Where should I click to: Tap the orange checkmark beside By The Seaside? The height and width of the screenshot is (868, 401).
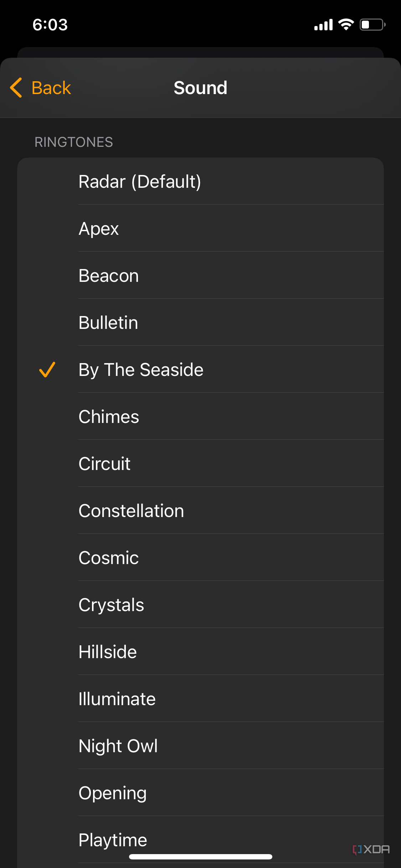(47, 370)
